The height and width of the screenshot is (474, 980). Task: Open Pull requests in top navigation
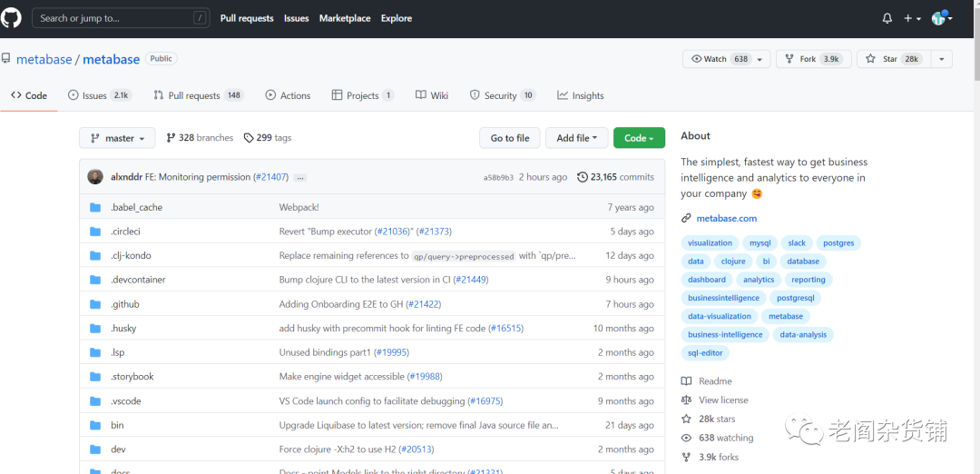pos(247,18)
